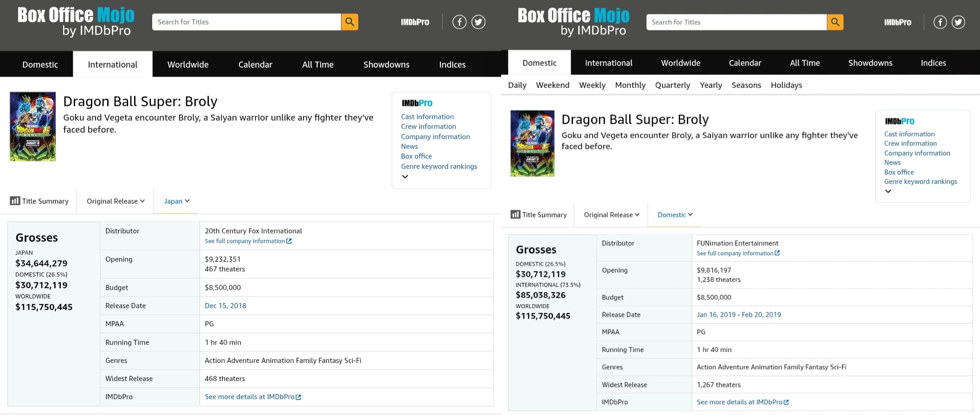Click the Dragon Ball Super poster on right page
The image size is (980, 415).
532,143
